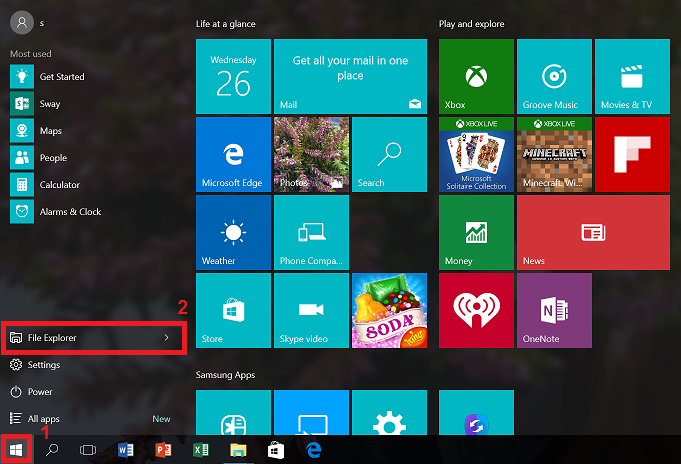Click the 'Life at a glance' group header

(x=225, y=24)
